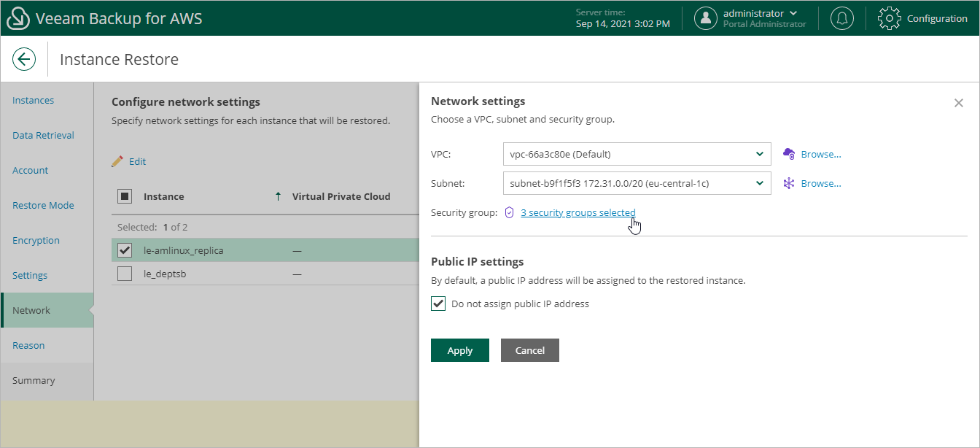The width and height of the screenshot is (980, 448).
Task: Switch to the Summary step
Action: [x=34, y=380]
